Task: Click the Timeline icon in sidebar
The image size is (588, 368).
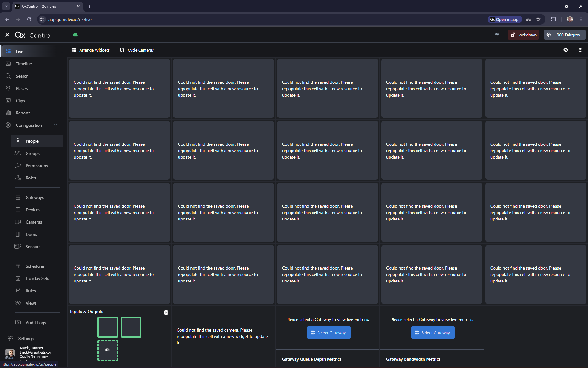Action: click(8, 64)
